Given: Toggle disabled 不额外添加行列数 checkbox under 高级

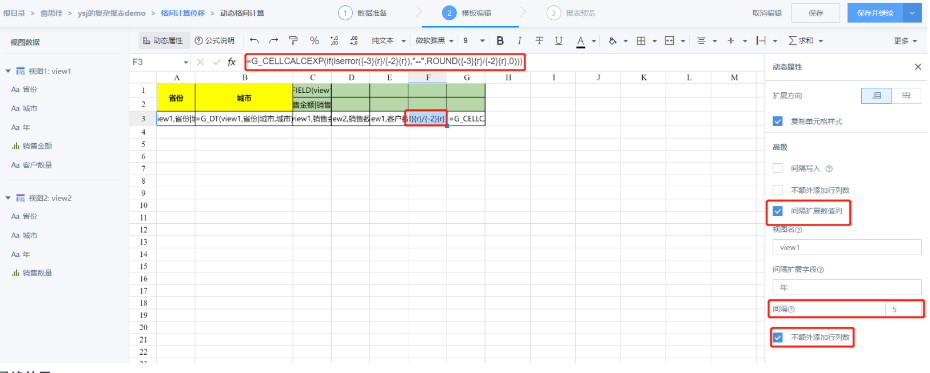Looking at the screenshot, I should click(x=778, y=190).
